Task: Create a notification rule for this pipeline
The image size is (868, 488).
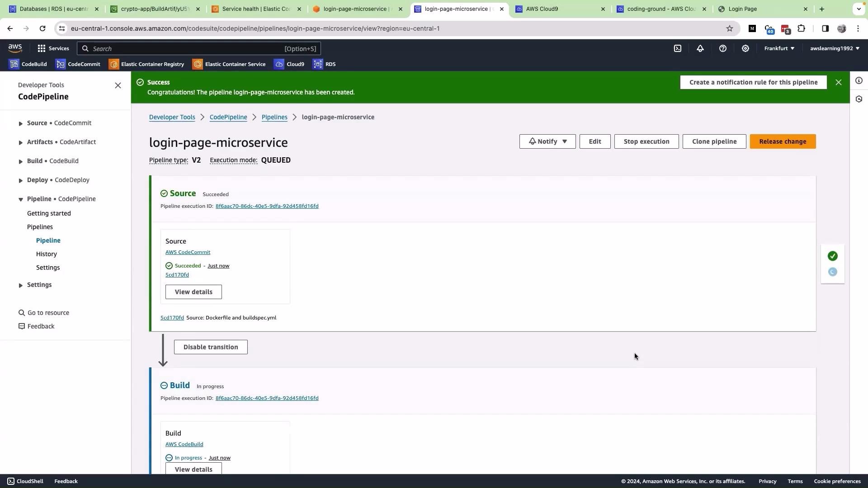Action: coord(753,82)
